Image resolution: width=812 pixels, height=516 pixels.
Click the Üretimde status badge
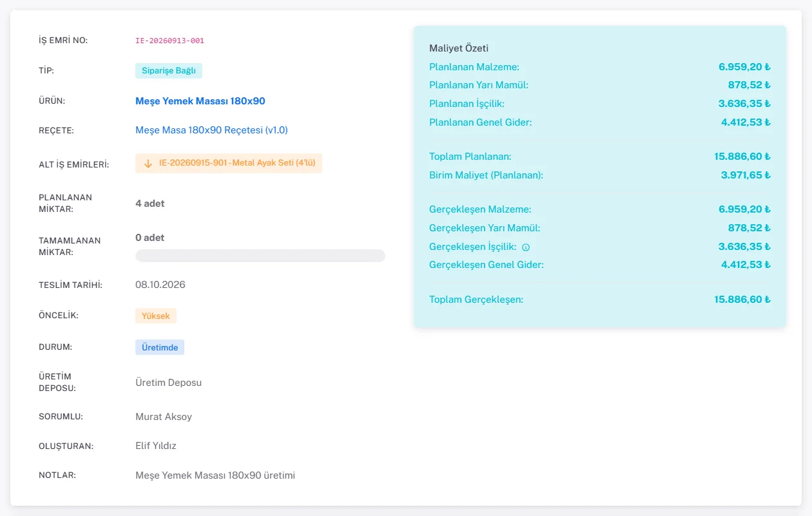160,347
